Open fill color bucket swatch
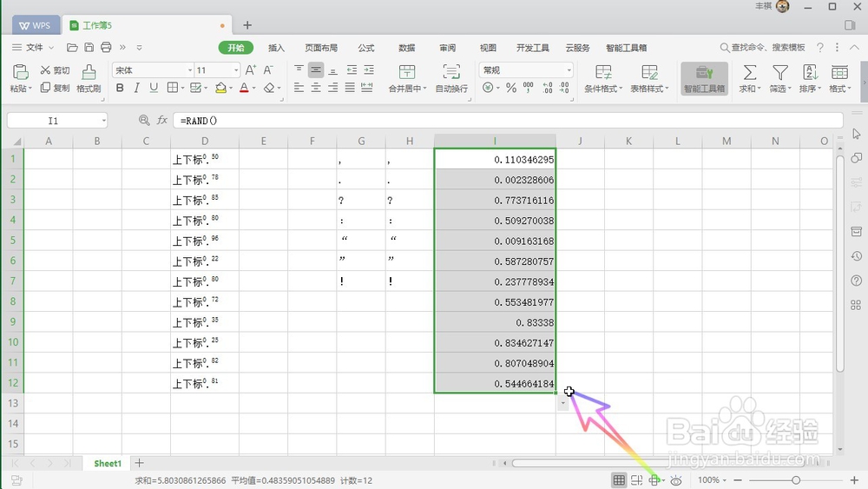Viewport: 868px width, 489px height. [x=220, y=88]
